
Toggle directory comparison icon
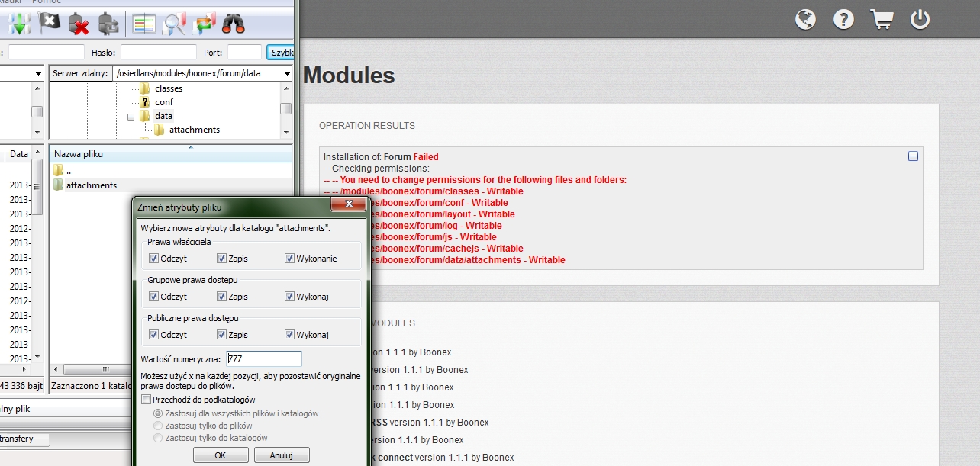tap(143, 24)
